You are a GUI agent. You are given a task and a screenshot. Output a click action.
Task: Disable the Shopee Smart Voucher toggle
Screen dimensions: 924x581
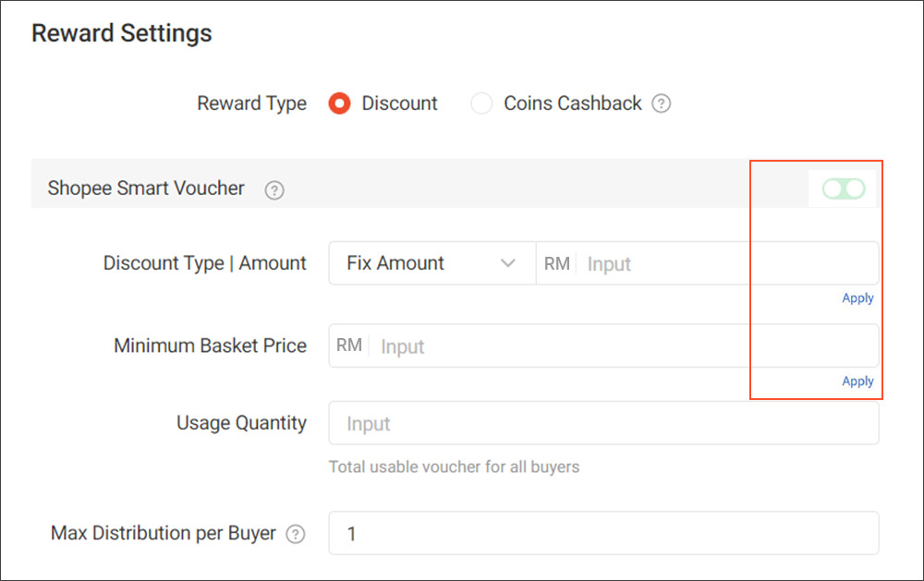tap(842, 188)
